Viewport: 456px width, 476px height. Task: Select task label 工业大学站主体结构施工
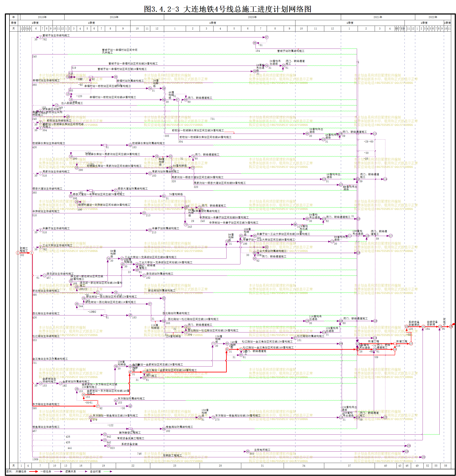[x=57, y=245]
